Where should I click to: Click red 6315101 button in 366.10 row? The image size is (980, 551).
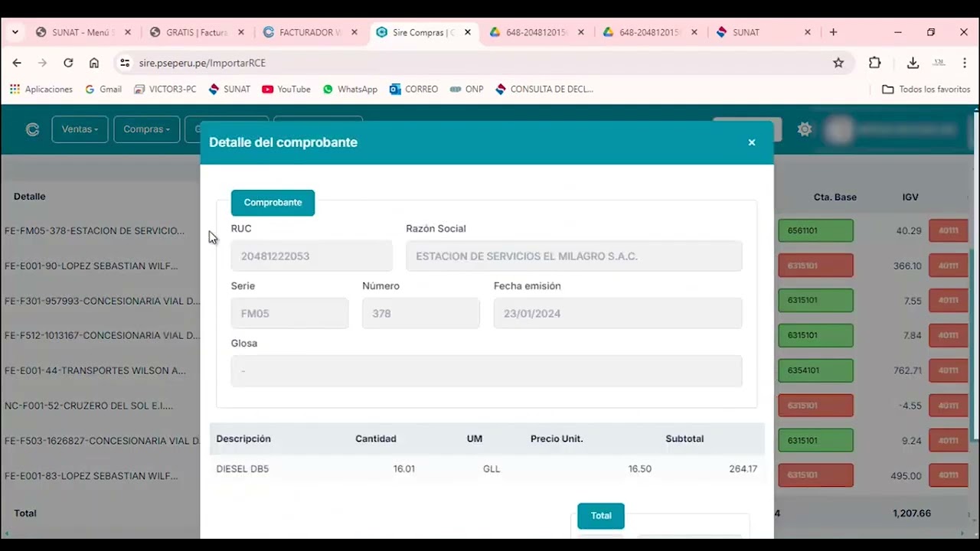coord(815,266)
